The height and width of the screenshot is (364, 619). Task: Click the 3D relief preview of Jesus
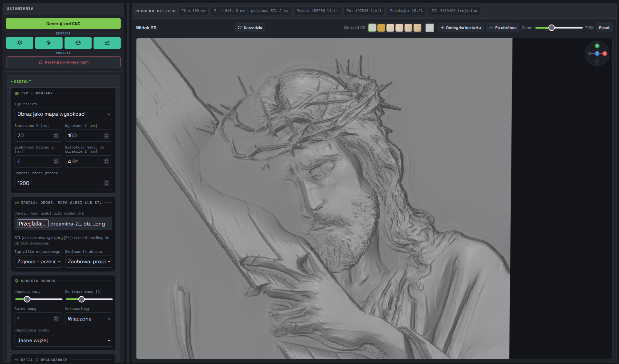point(324,198)
